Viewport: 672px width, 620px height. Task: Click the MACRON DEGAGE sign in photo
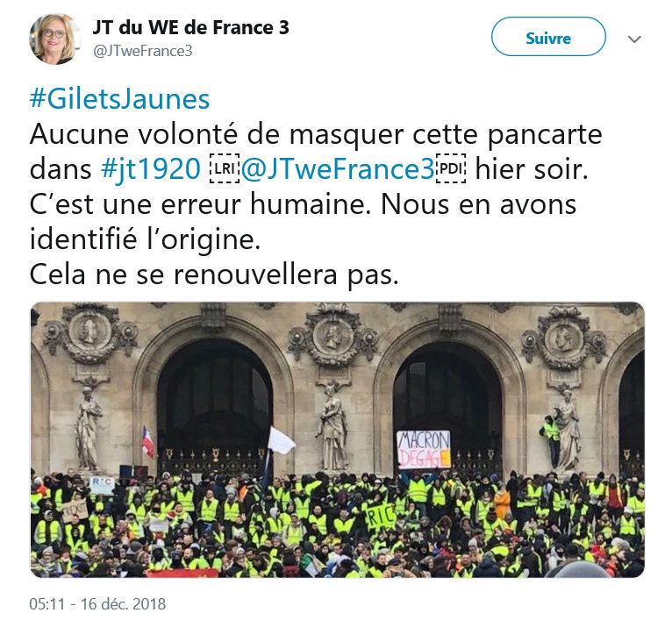tap(424, 450)
